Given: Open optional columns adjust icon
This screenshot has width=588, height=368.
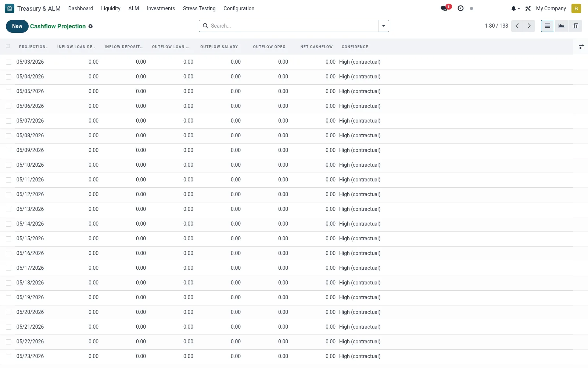Looking at the screenshot, I should point(581,47).
